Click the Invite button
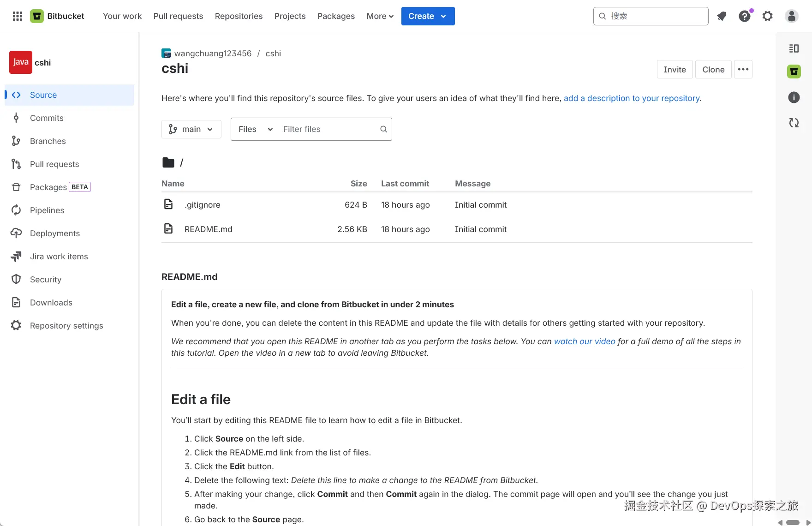 [675, 70]
